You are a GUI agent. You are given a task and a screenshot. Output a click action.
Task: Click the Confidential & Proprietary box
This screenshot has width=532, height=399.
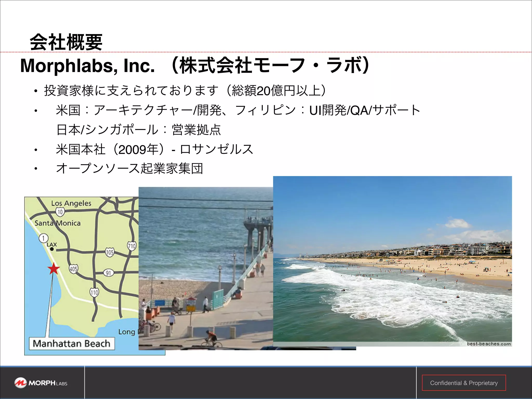coord(464,383)
